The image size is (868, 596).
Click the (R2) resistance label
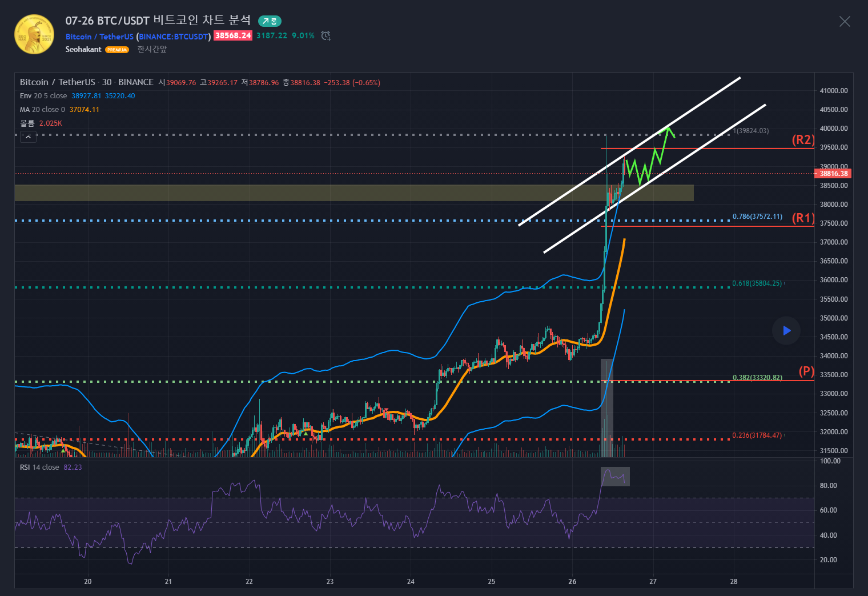pyautogui.click(x=802, y=140)
